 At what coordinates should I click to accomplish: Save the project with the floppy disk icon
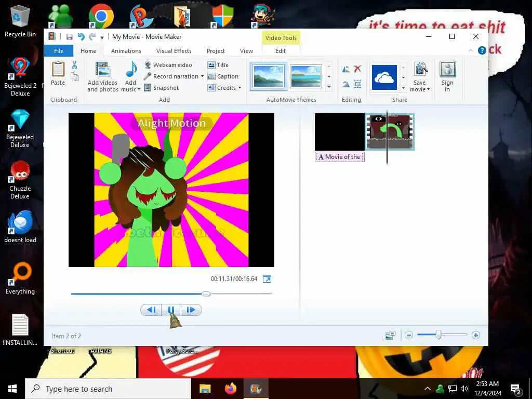coord(69,37)
